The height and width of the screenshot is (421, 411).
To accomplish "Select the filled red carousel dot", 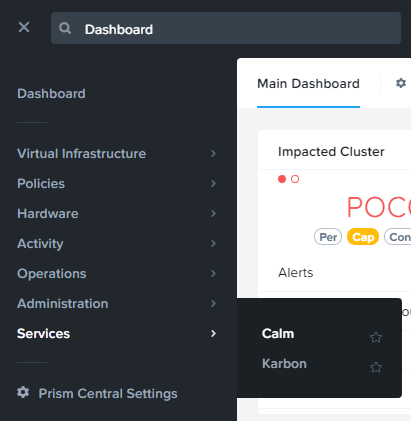I will click(x=282, y=179).
